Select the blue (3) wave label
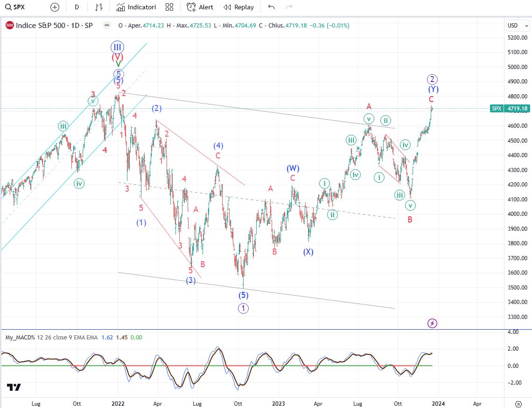The height and width of the screenshot is (408, 532). (x=191, y=280)
